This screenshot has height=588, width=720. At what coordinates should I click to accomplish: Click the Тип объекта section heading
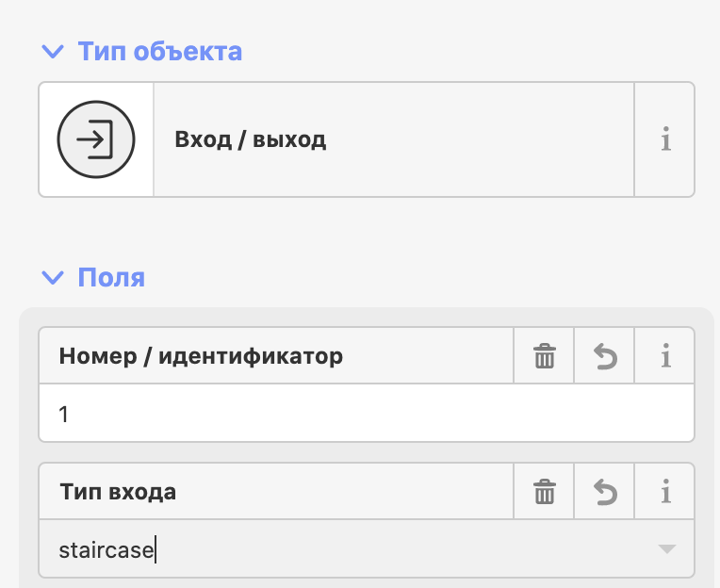[160, 51]
